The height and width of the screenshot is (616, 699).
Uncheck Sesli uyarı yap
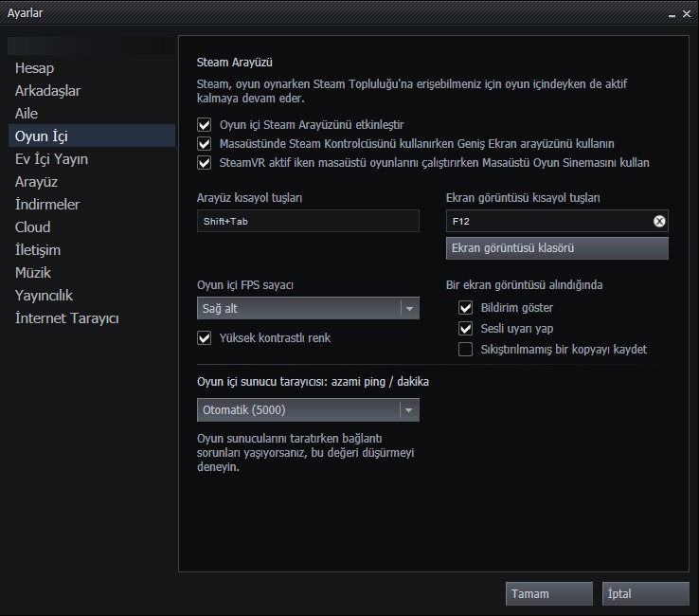point(465,328)
